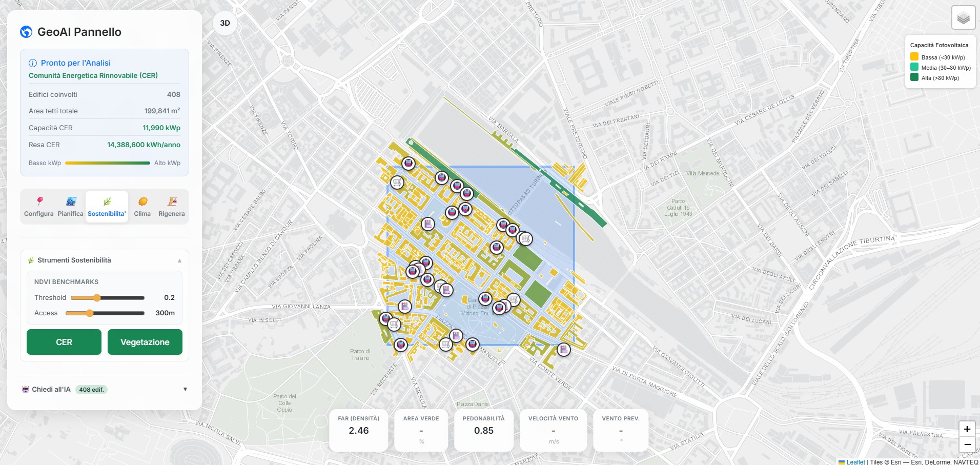Click the robot icon beside Chiedi all'IA
980x465 pixels.
26,390
